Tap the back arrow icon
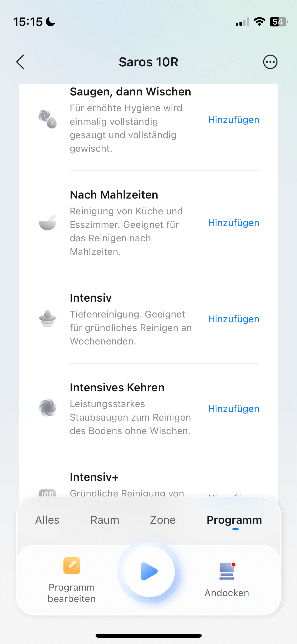Viewport: 297px width, 644px height. click(x=20, y=62)
